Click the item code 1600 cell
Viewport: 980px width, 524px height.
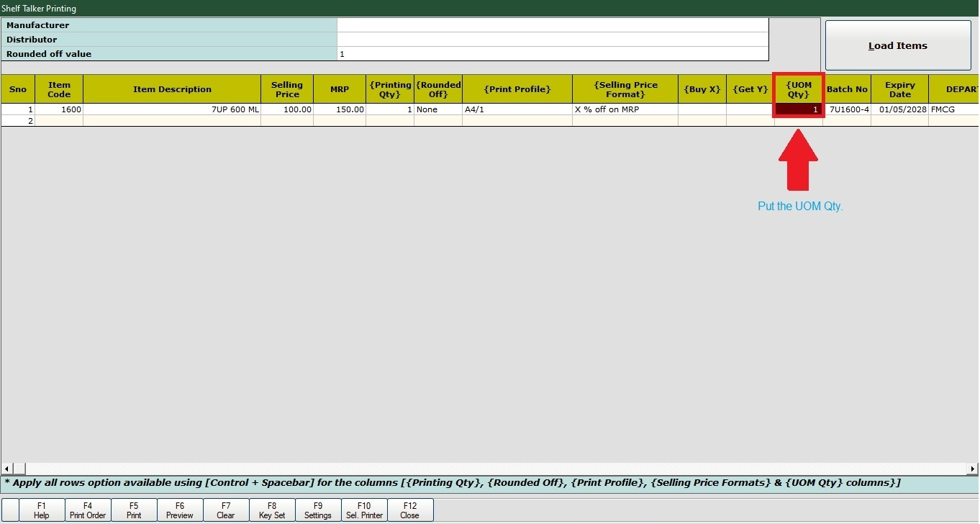coord(59,109)
